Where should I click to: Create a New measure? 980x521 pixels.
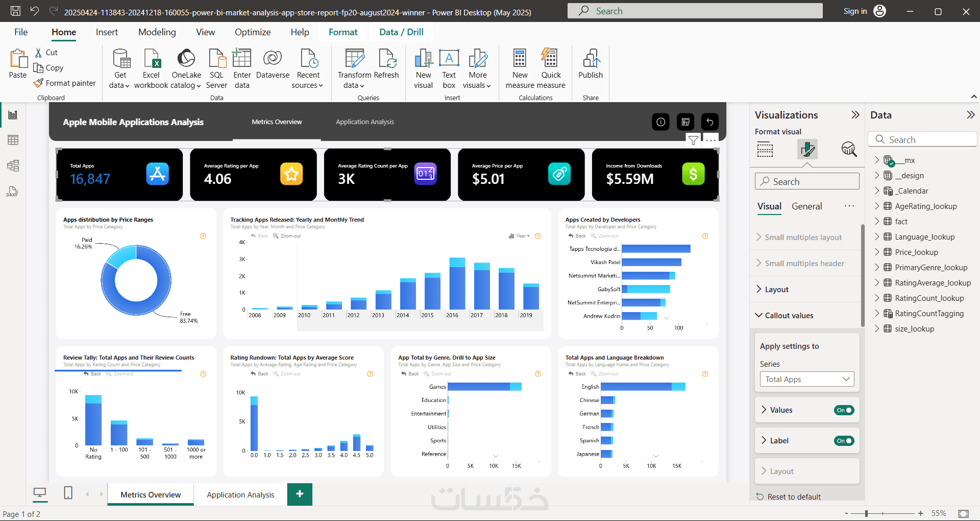pyautogui.click(x=520, y=68)
